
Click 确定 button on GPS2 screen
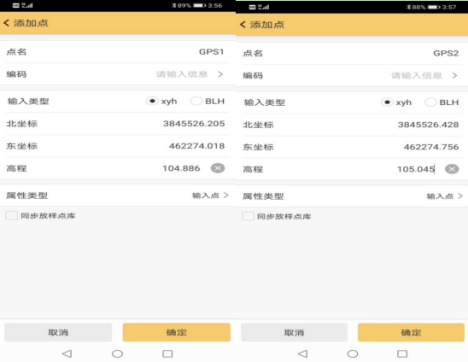(x=411, y=332)
